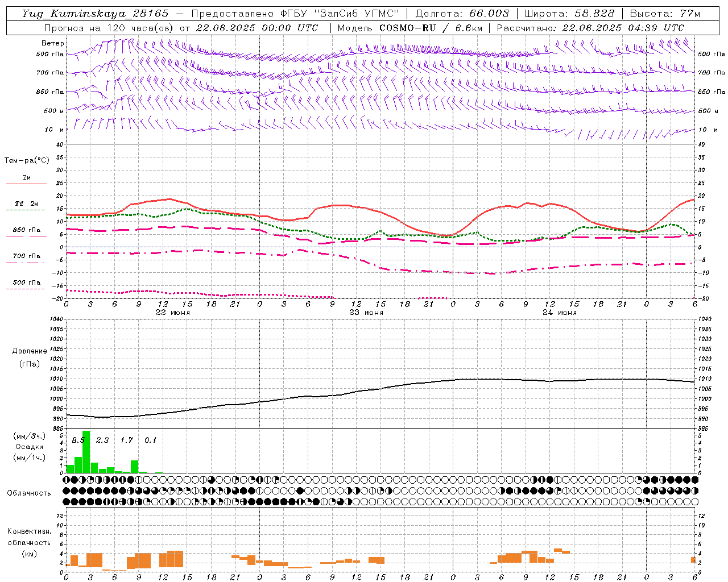This screenshot has width=728, height=582.
Task: Click the Тем-ра(°C) axis title
Action: click(x=27, y=161)
